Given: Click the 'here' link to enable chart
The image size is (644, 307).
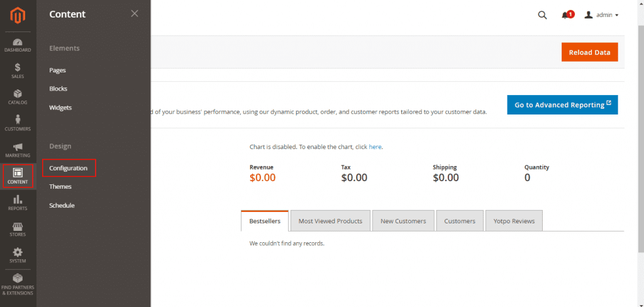Looking at the screenshot, I should [x=375, y=147].
